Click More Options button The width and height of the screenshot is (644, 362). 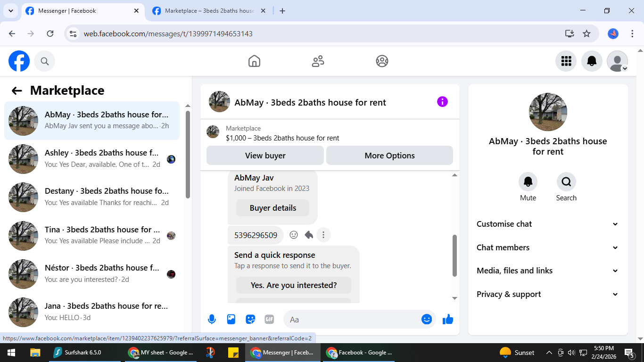click(x=389, y=156)
